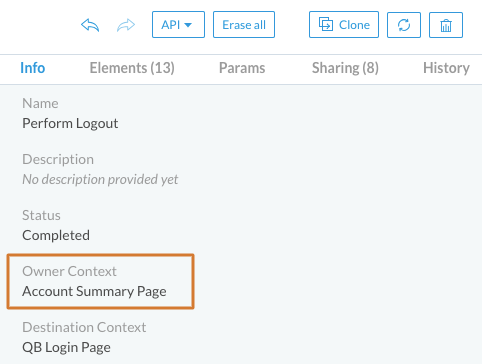
Task: Switch to the Info tab
Action: 33,68
